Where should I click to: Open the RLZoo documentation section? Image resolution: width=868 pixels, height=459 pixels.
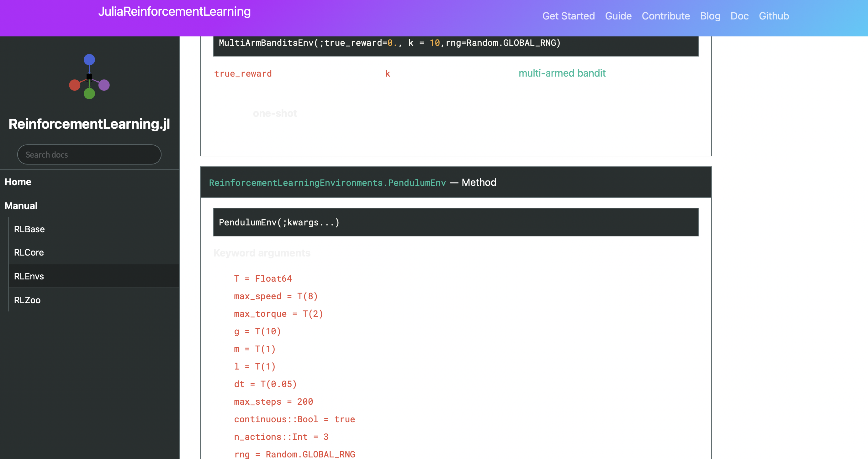tap(27, 300)
